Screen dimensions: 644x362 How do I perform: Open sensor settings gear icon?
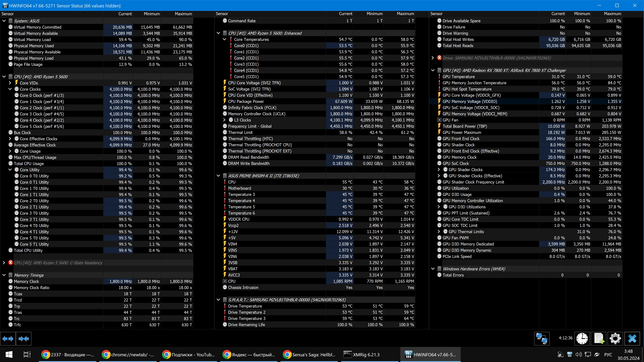click(615, 339)
